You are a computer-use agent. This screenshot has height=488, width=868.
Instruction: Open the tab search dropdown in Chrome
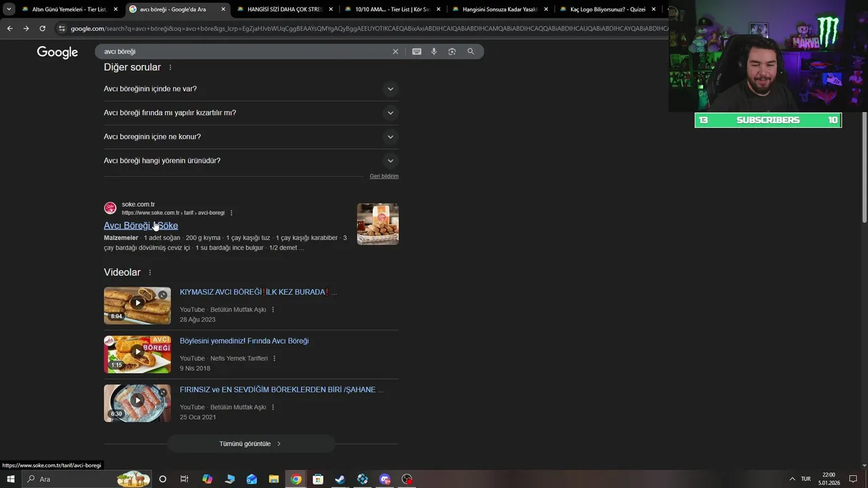tap(9, 9)
